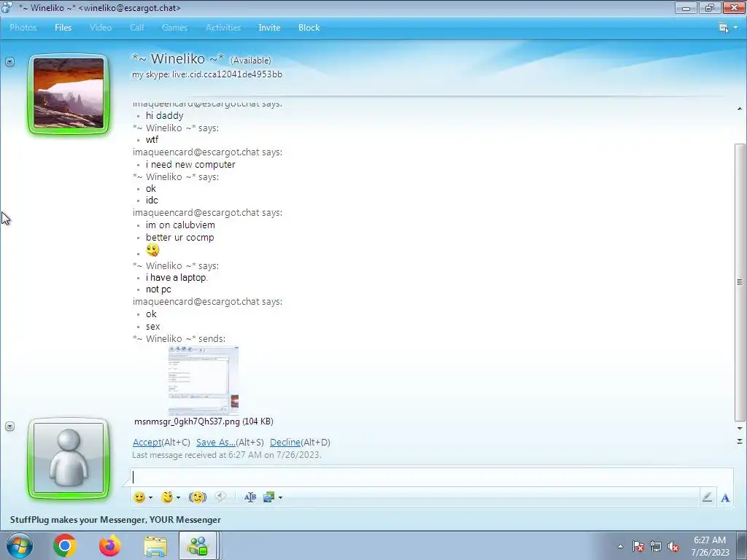Image resolution: width=747 pixels, height=560 pixels.
Task: Click the network status tray icon
Action: coord(656,546)
